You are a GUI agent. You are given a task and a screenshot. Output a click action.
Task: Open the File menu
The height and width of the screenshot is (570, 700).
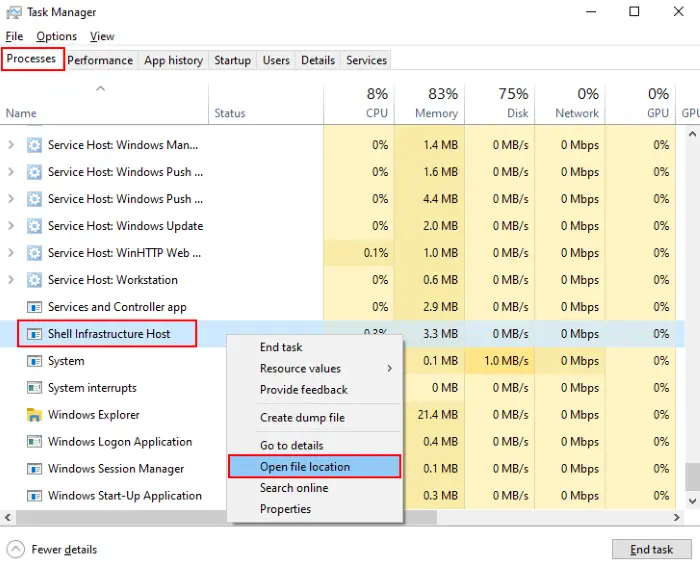click(x=14, y=36)
